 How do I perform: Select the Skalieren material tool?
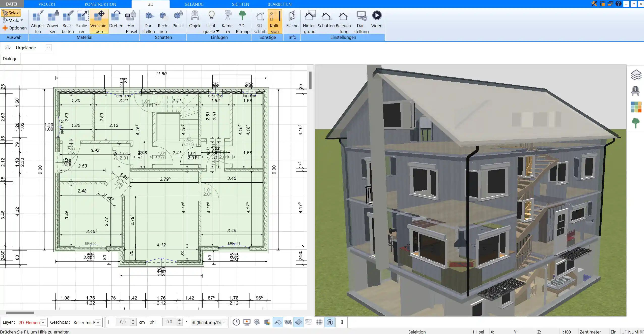(82, 22)
